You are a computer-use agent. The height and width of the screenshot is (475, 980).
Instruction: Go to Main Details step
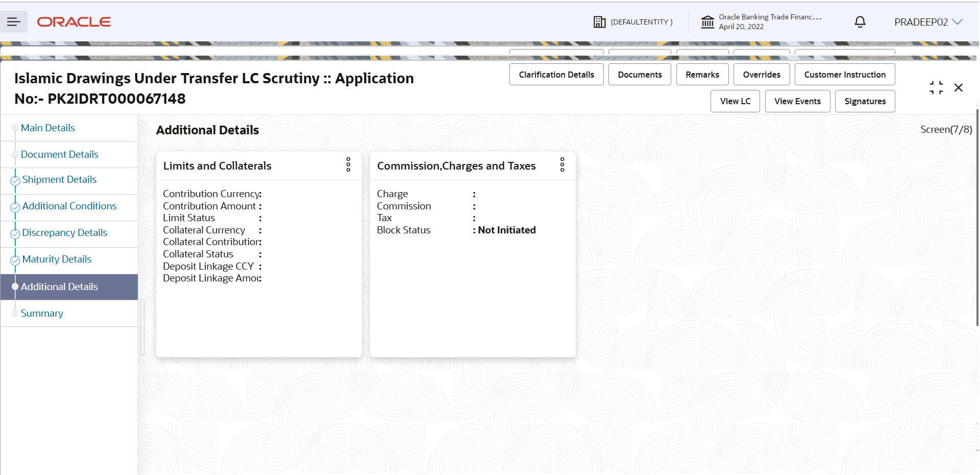(48, 128)
